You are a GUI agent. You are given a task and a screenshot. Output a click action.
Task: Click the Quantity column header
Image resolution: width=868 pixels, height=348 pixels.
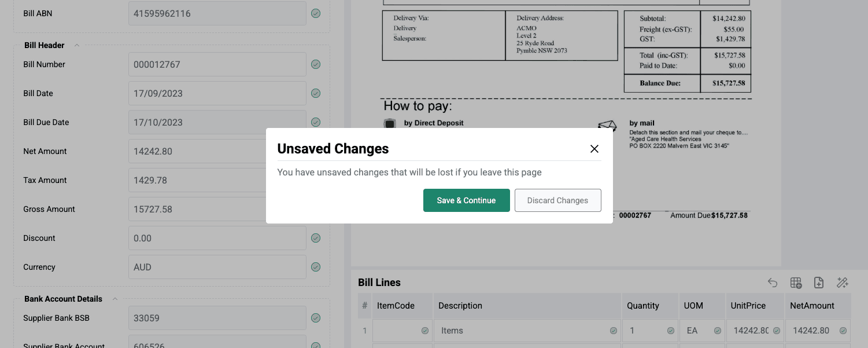click(650, 306)
